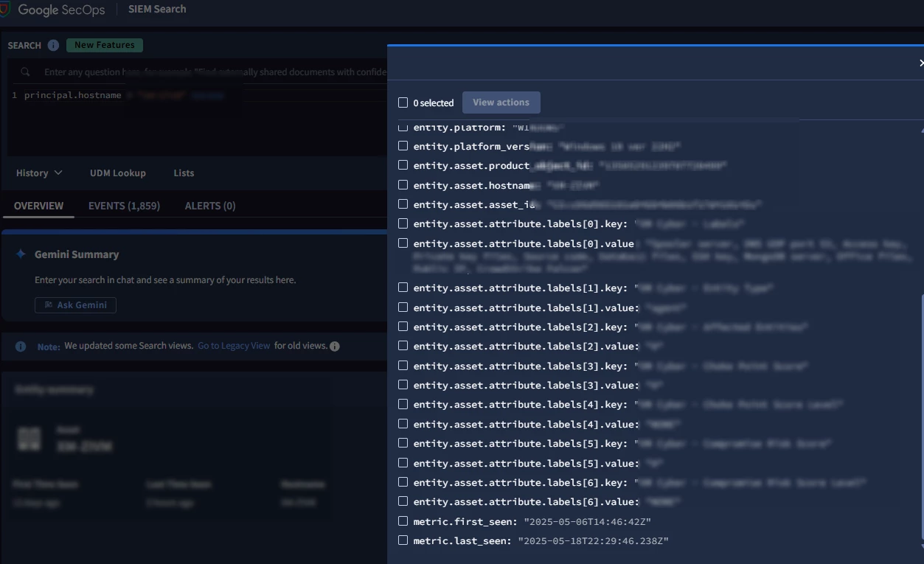Open the info icon after 'for old views'
Image resolution: width=924 pixels, height=564 pixels.
pos(335,347)
